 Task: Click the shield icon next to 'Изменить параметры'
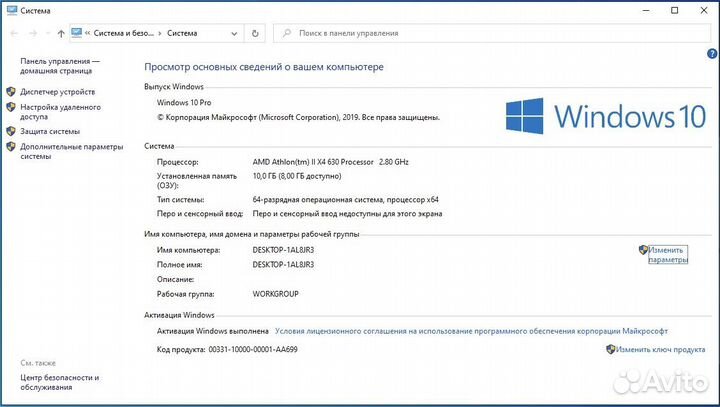[x=643, y=250]
